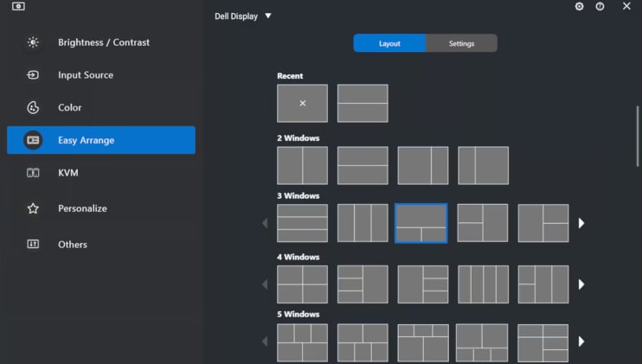Select highlighted 3 Windows top-wide layout
This screenshot has height=364, width=642.
pyautogui.click(x=421, y=223)
